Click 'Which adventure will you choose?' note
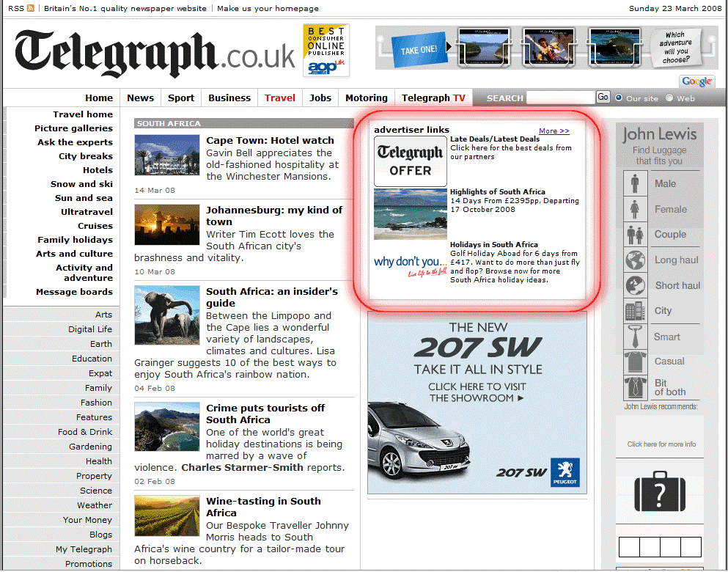Image resolution: width=728 pixels, height=572 pixels. coord(675,47)
